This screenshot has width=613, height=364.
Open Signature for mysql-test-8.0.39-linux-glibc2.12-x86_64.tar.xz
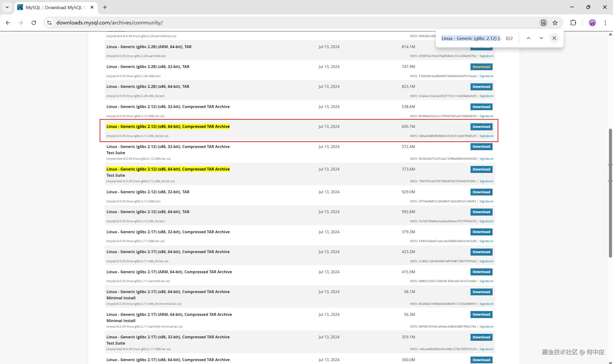(x=486, y=181)
